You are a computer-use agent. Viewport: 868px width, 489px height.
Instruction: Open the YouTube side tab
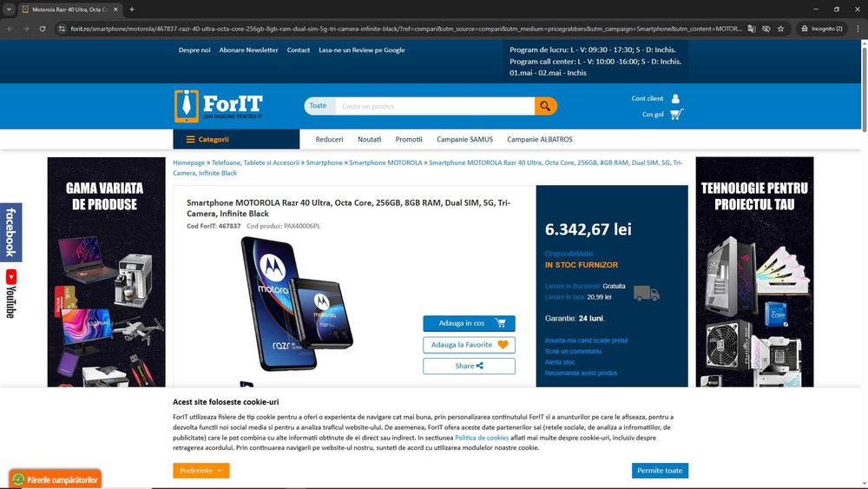point(10,294)
